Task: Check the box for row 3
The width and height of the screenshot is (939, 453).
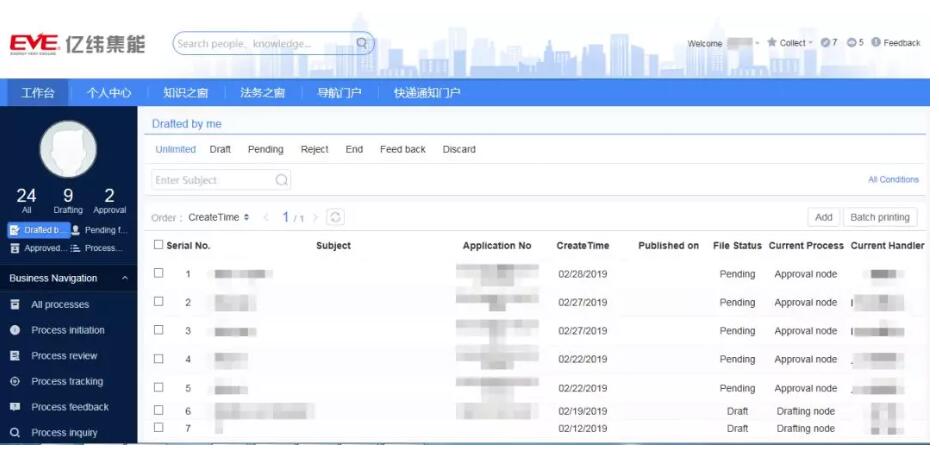Action: (x=158, y=330)
